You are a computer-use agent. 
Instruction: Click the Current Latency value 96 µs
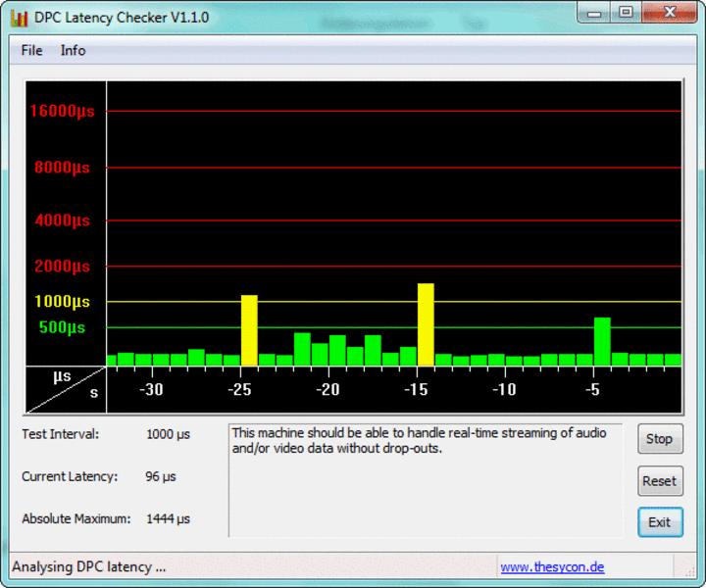point(160,476)
